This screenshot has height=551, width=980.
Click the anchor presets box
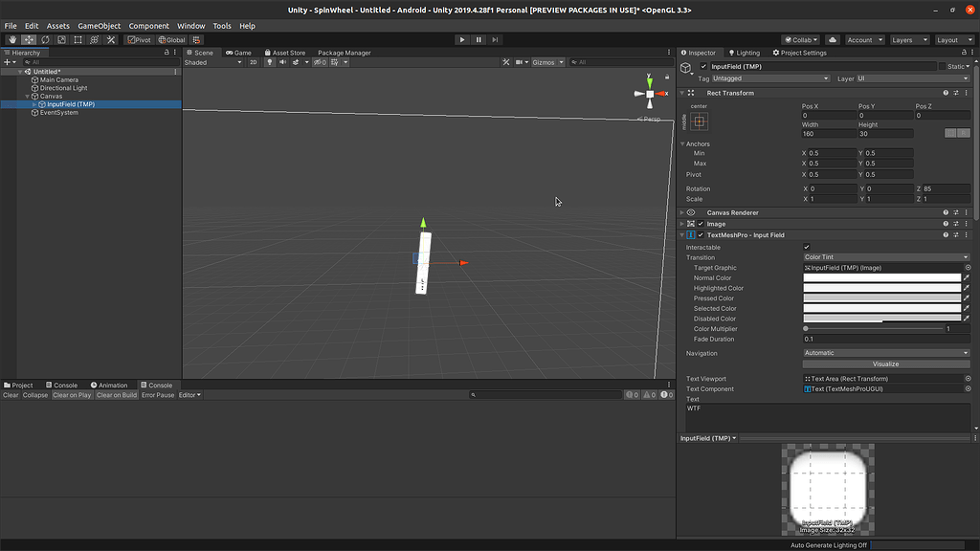pos(700,121)
